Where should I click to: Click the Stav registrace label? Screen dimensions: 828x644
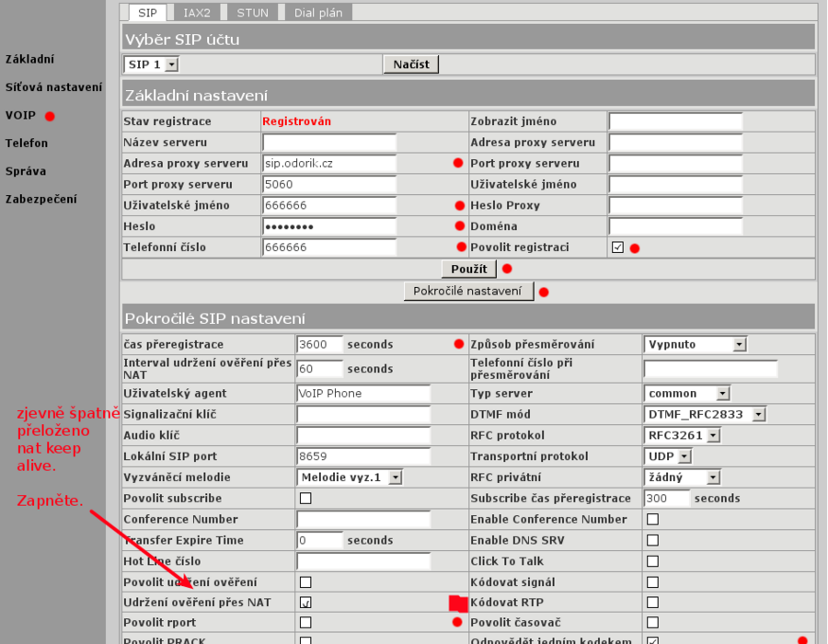click(x=167, y=121)
